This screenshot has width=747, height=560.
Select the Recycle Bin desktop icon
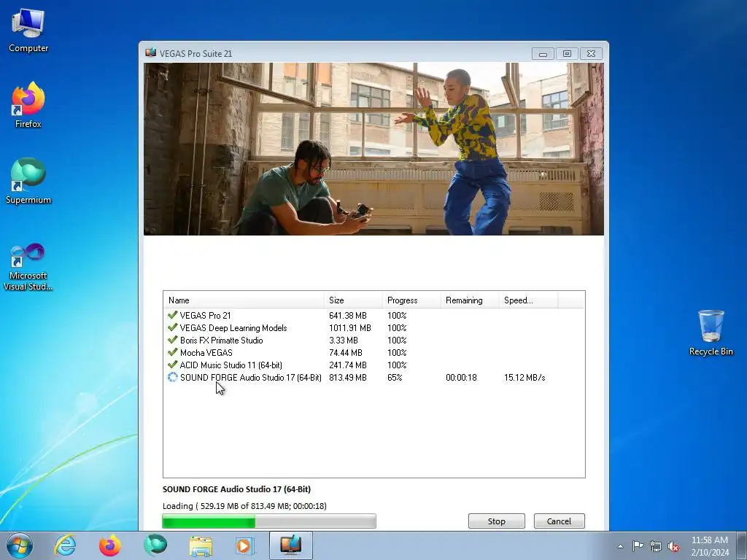711,332
